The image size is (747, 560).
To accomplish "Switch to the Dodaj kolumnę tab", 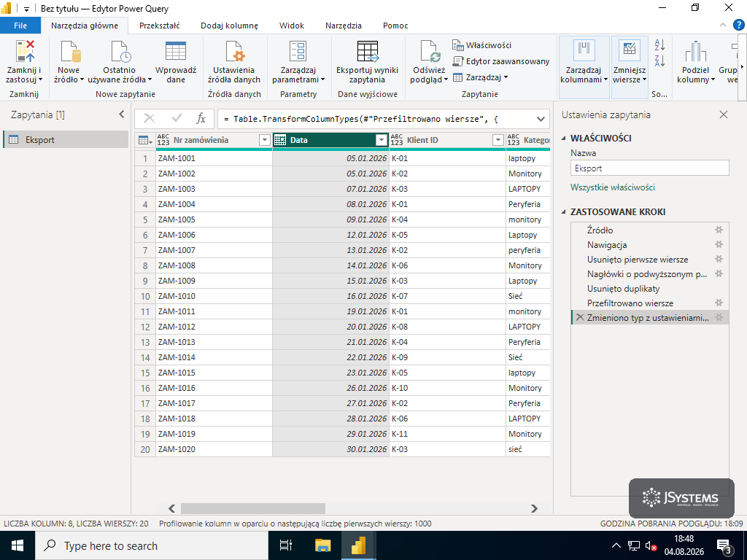I will point(229,26).
